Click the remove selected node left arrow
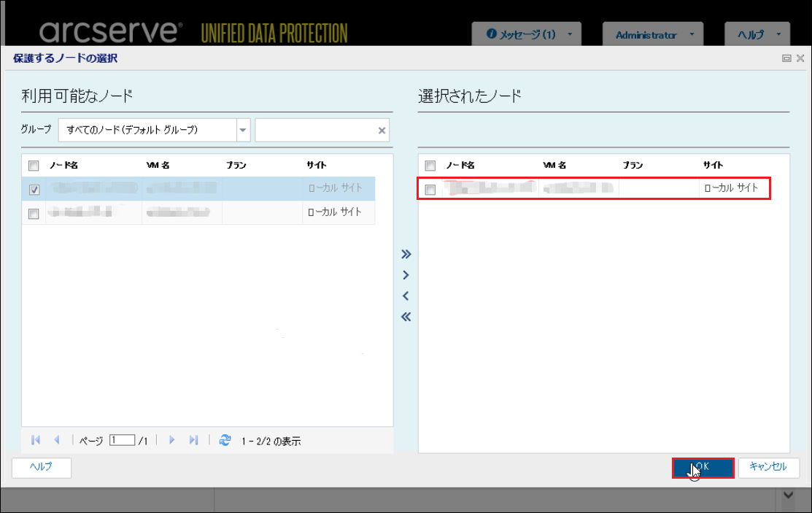The width and height of the screenshot is (812, 513). (x=406, y=296)
